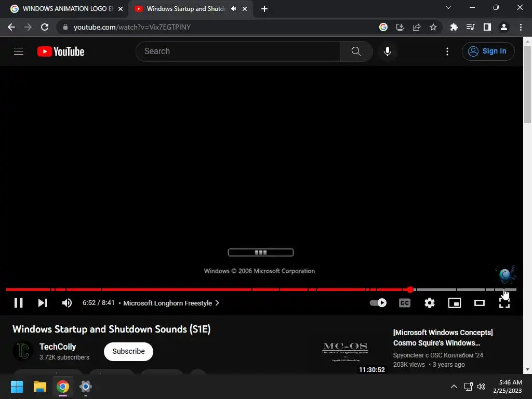Screen dimensions: 532x399
Task: Select the Windows Startup and Shutdown tab
Action: (x=186, y=9)
